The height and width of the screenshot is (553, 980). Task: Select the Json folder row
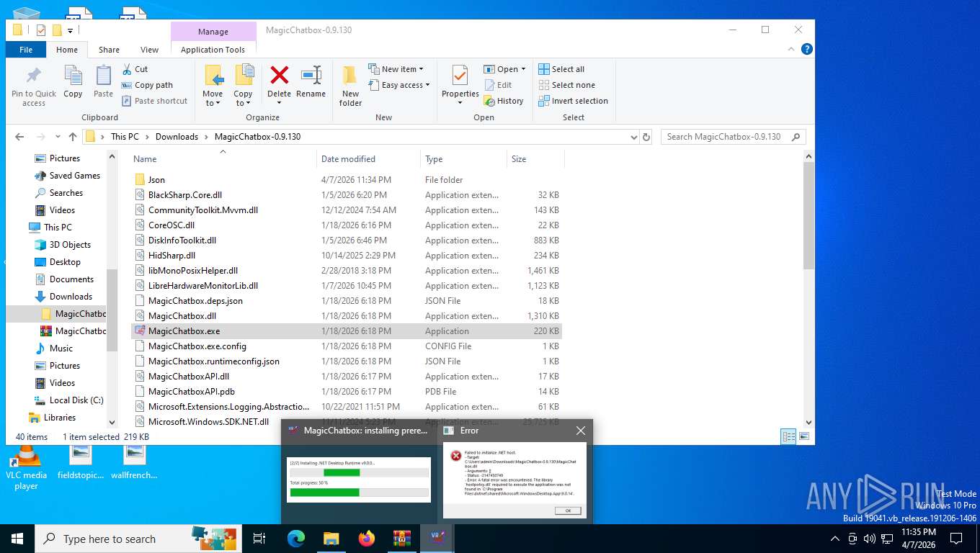pos(347,180)
